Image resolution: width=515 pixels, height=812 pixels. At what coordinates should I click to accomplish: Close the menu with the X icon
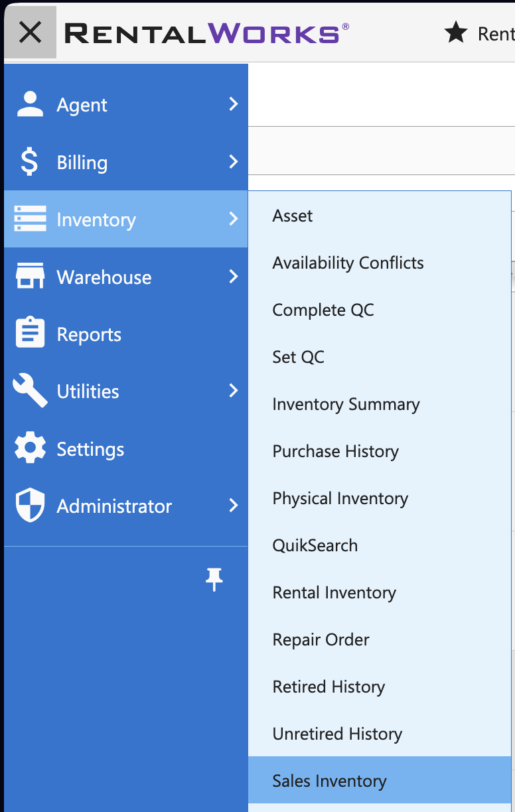tap(31, 32)
